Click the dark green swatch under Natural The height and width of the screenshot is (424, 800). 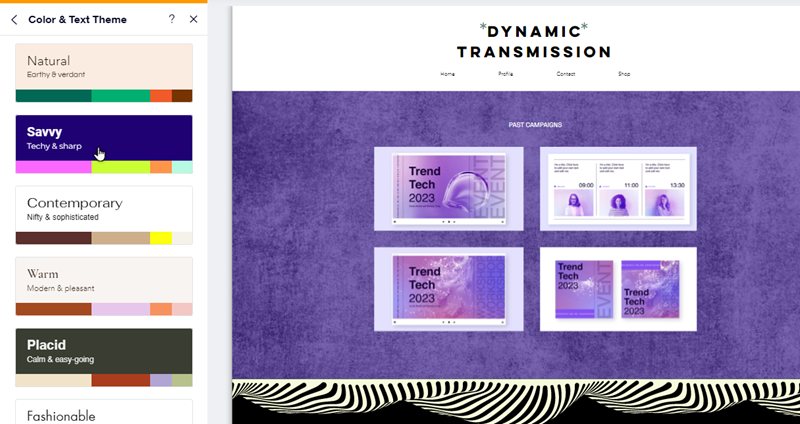tap(53, 96)
